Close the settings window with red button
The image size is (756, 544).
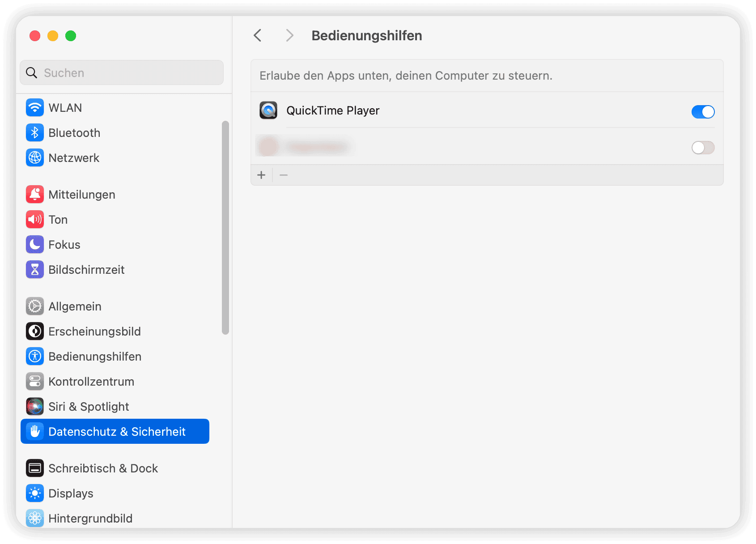tap(35, 36)
